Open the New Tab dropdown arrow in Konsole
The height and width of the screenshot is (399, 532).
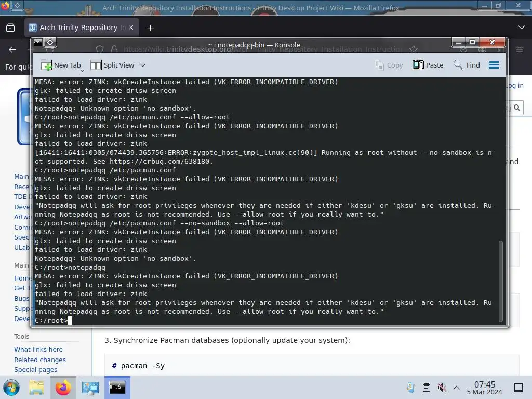point(83,71)
